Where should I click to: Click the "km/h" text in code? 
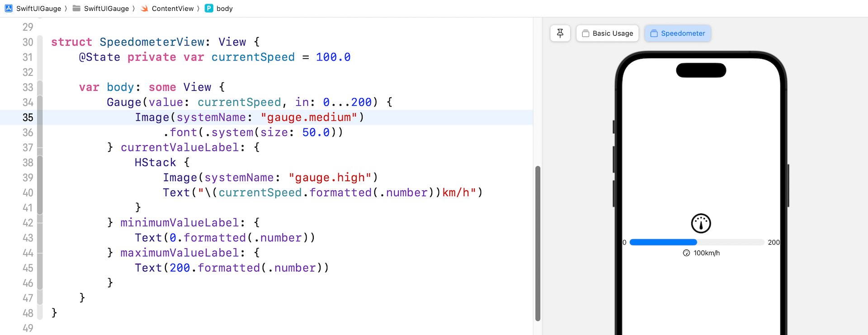[x=456, y=193]
